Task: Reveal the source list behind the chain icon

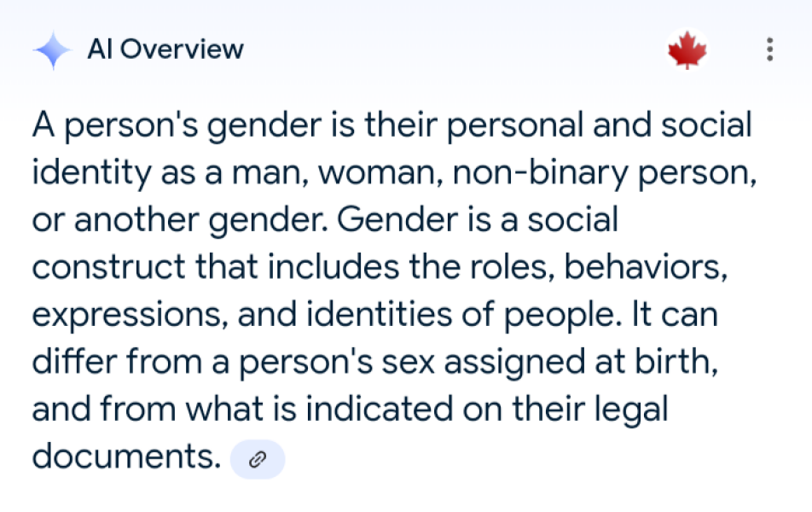Action: pos(258,458)
